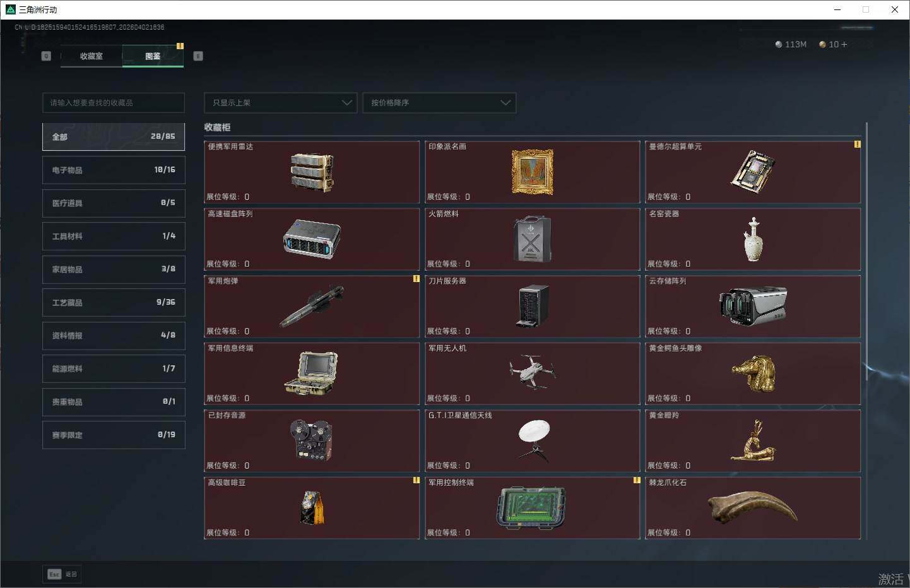Open the 按价格降序 sort dropdown
The image size is (910, 588).
pos(439,103)
